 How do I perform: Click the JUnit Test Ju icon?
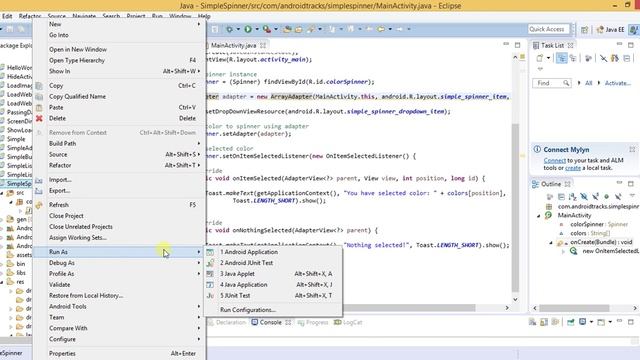[x=210, y=296]
